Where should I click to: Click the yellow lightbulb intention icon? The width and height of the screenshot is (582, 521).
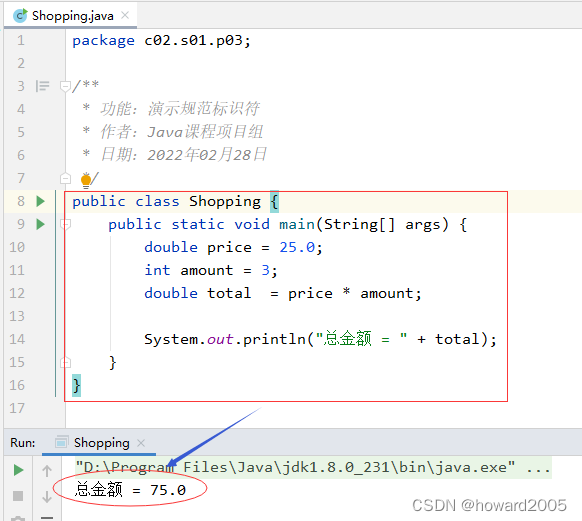tap(86, 181)
